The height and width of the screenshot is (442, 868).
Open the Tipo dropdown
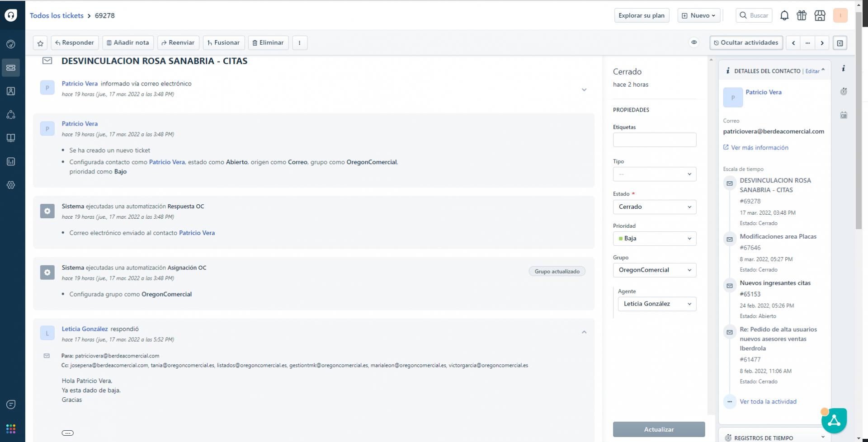(x=655, y=174)
